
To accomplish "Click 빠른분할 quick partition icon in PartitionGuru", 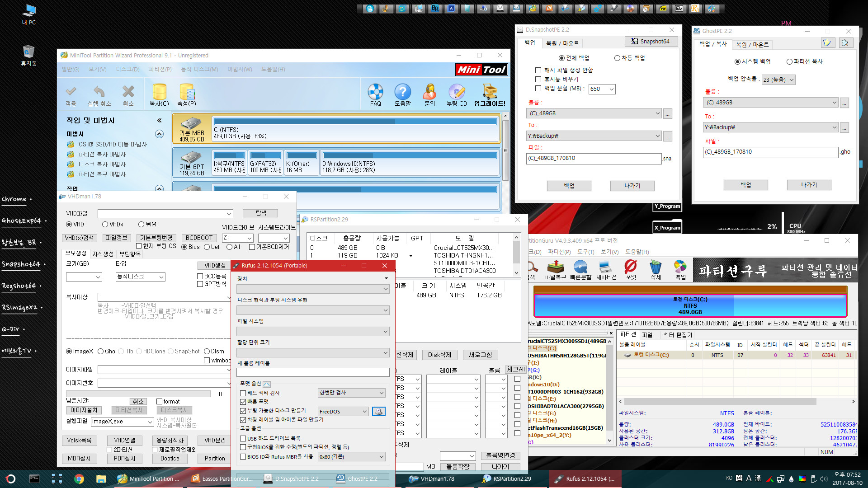I will (580, 267).
